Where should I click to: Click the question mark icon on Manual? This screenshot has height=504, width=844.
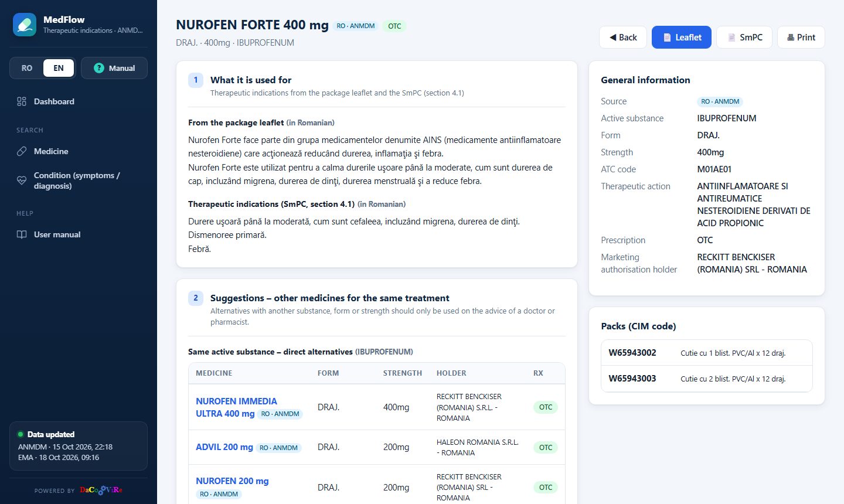(x=99, y=68)
